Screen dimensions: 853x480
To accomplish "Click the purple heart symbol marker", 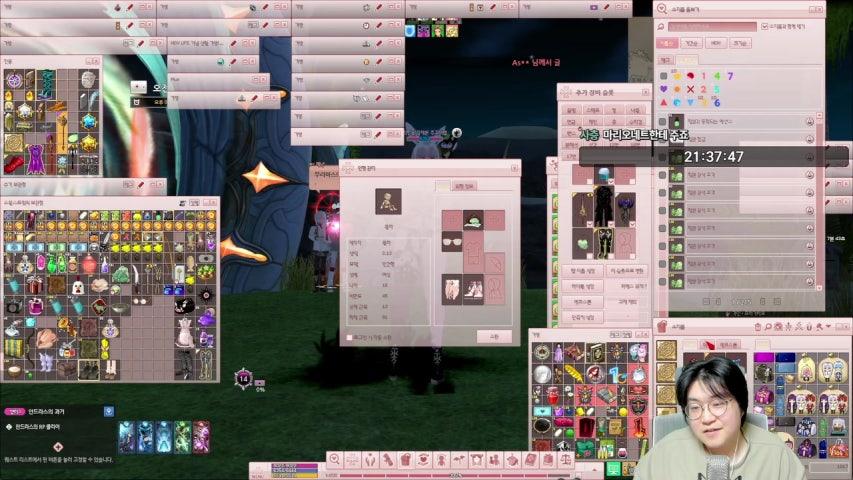I will pos(663,89).
